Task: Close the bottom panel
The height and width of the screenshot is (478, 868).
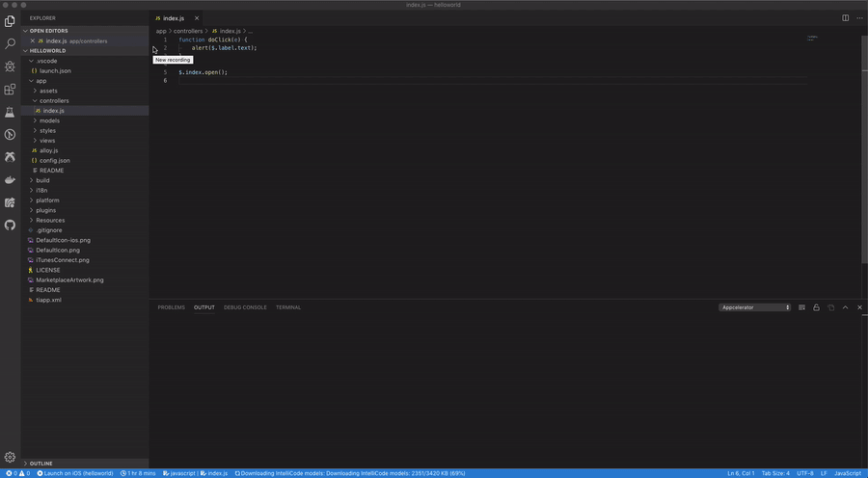Action: coord(859,307)
